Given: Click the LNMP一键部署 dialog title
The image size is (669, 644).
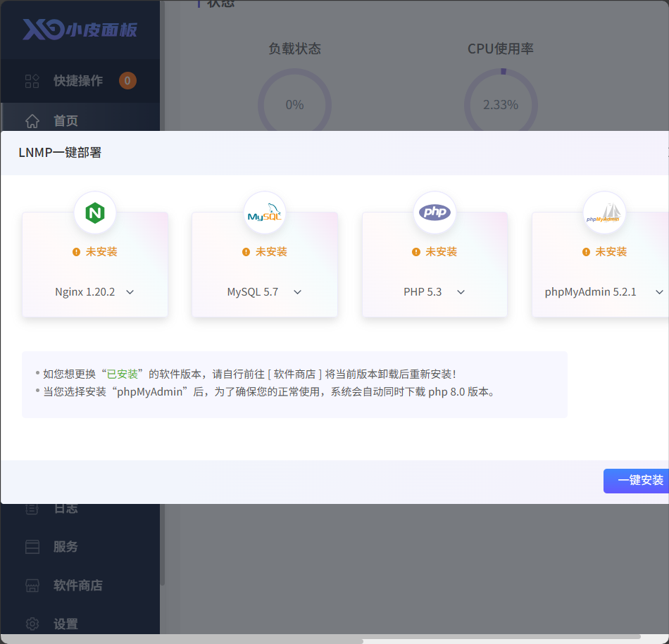Looking at the screenshot, I should pos(60,153).
